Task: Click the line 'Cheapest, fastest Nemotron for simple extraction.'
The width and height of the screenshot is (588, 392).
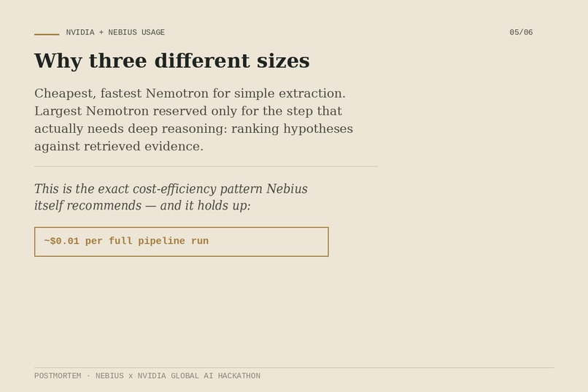Action: [190, 93]
